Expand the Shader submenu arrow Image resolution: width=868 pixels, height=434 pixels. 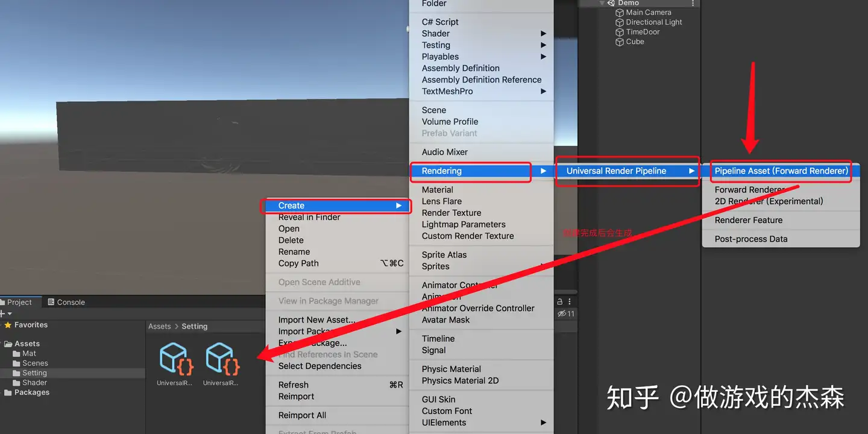(x=544, y=34)
